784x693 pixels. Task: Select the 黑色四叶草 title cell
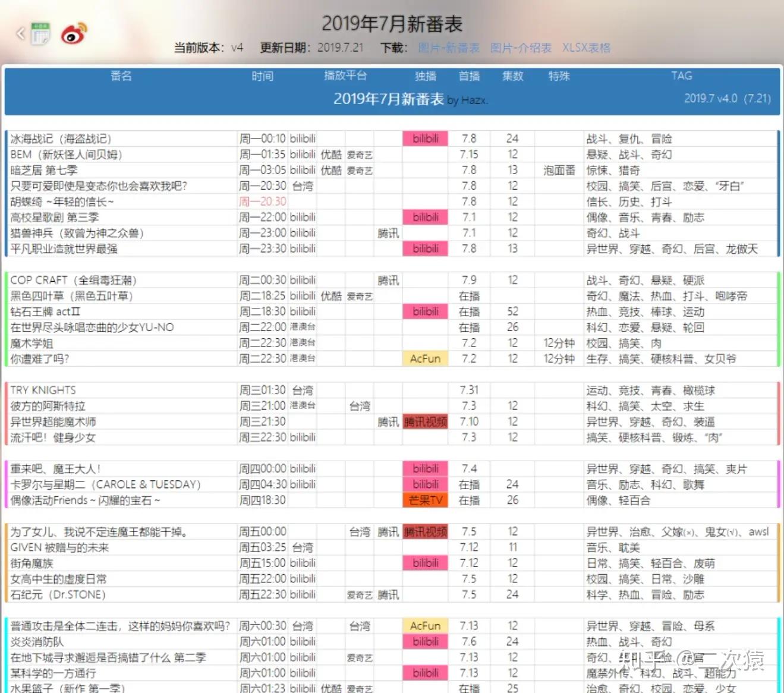[x=71, y=296]
